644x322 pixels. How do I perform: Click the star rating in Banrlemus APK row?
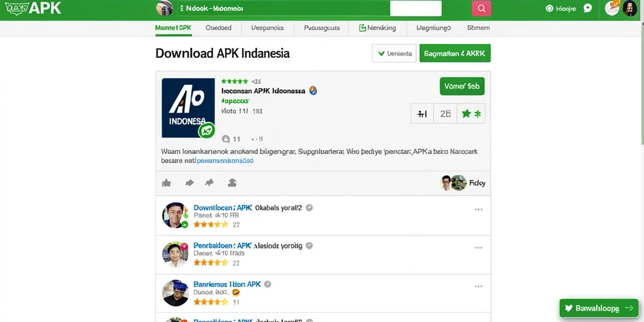pyautogui.click(x=211, y=302)
